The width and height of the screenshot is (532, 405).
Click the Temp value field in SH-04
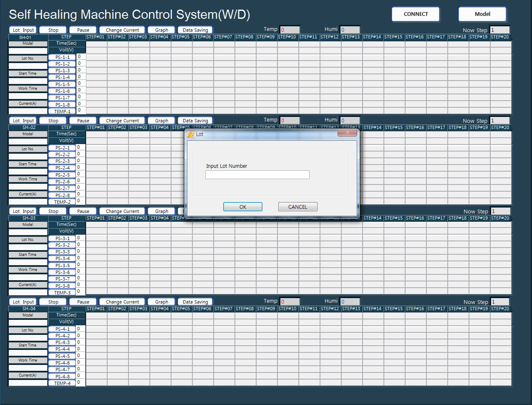(x=290, y=301)
